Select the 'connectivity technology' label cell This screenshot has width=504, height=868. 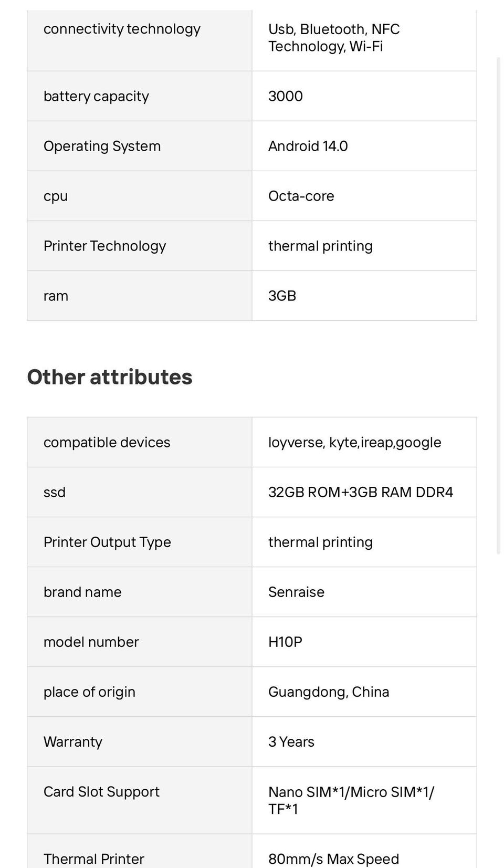point(122,29)
